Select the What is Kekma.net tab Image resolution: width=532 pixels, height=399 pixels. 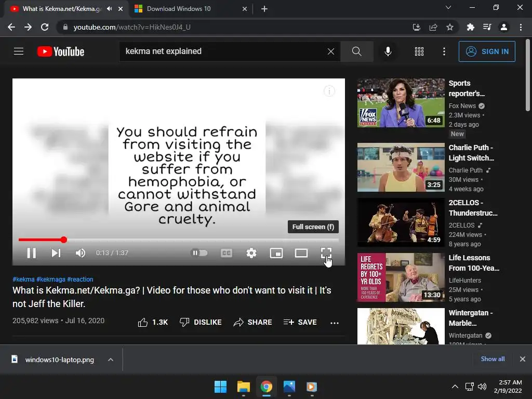pos(61,9)
